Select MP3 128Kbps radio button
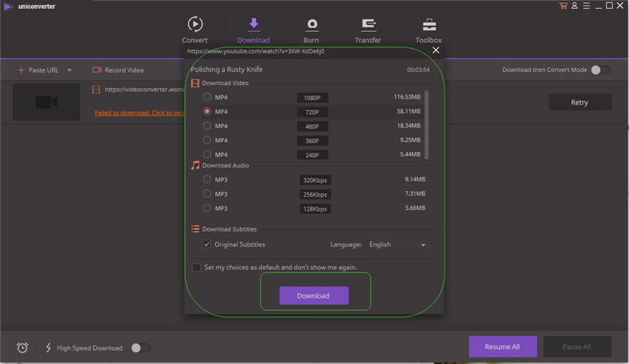The height and width of the screenshot is (364, 629). tap(206, 208)
